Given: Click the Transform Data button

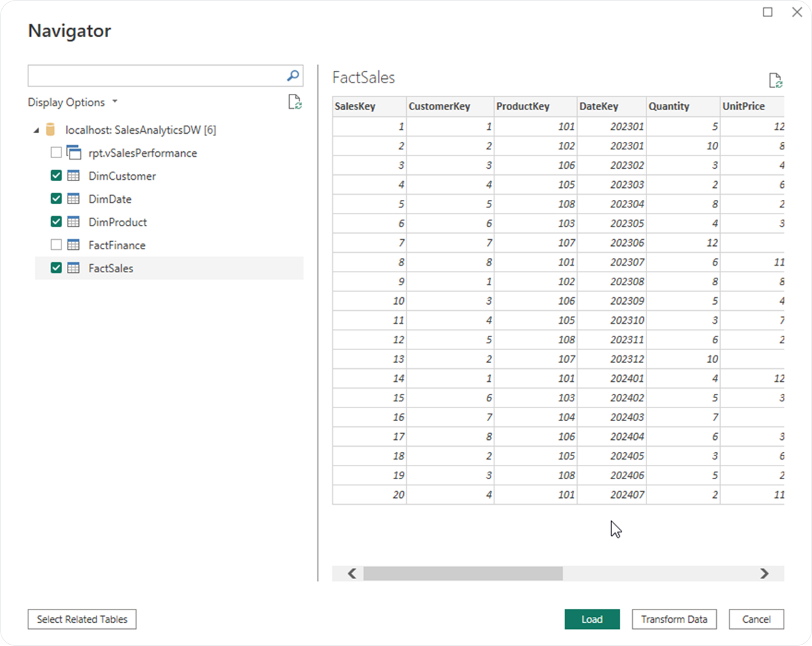Looking at the screenshot, I should (x=674, y=619).
